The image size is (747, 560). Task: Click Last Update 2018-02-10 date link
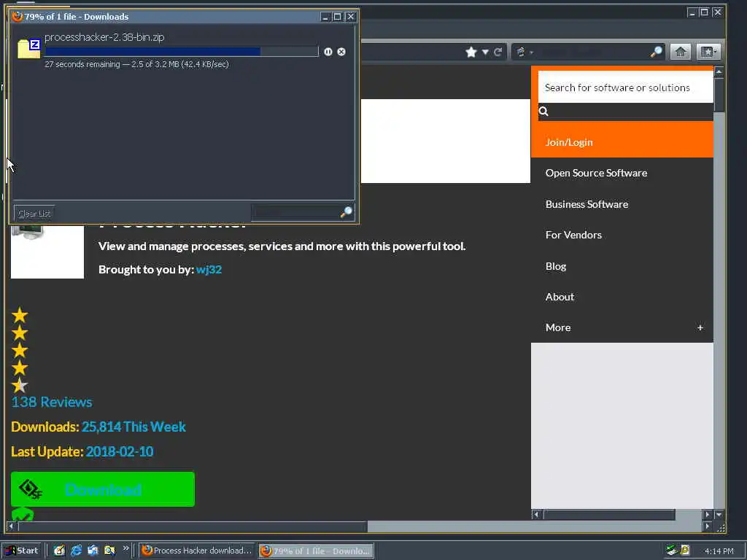click(120, 451)
